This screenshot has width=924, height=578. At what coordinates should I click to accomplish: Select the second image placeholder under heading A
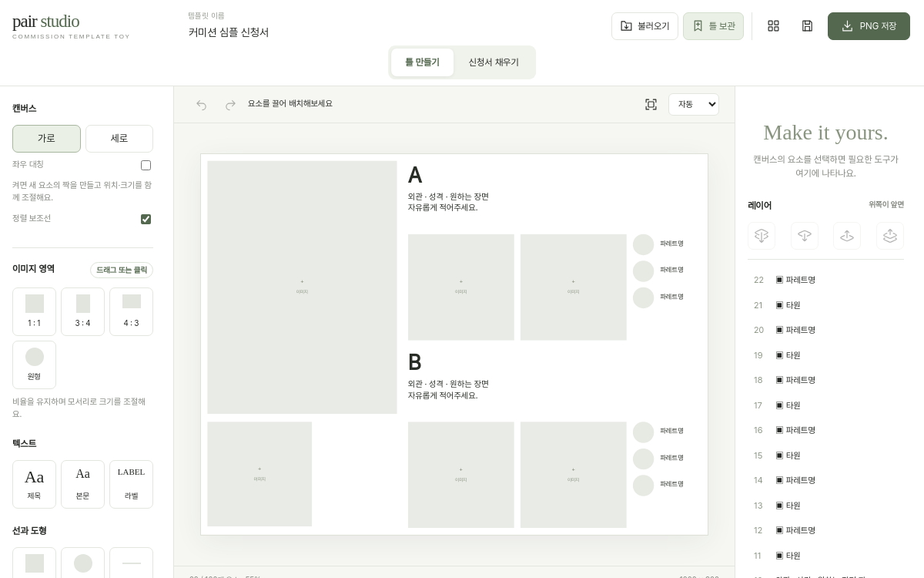pyautogui.click(x=574, y=287)
